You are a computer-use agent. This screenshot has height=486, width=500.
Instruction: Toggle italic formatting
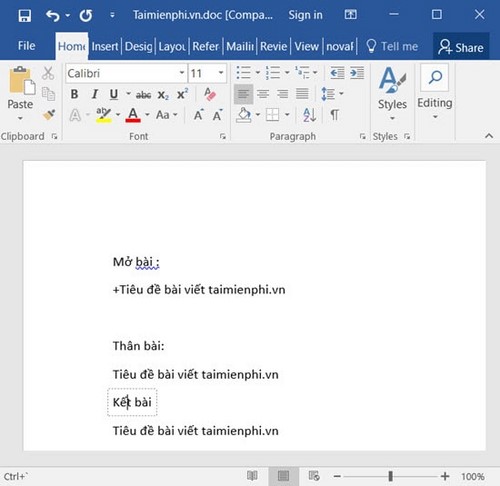pyautogui.click(x=95, y=94)
